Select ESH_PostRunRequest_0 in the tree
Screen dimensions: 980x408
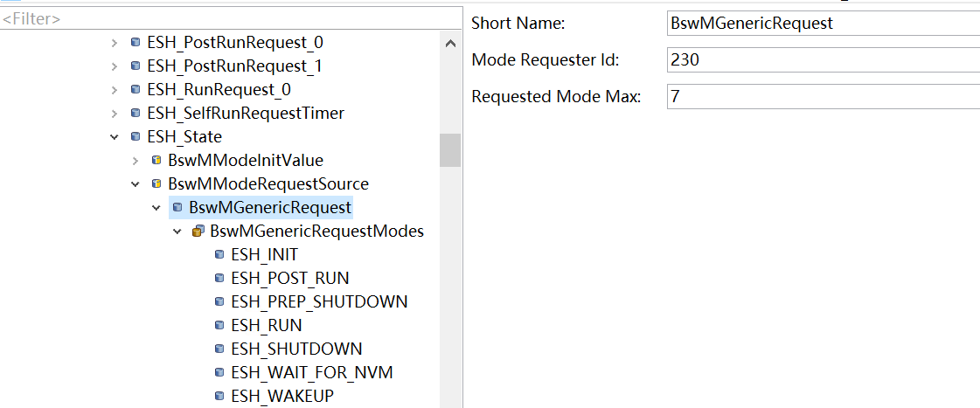(235, 43)
